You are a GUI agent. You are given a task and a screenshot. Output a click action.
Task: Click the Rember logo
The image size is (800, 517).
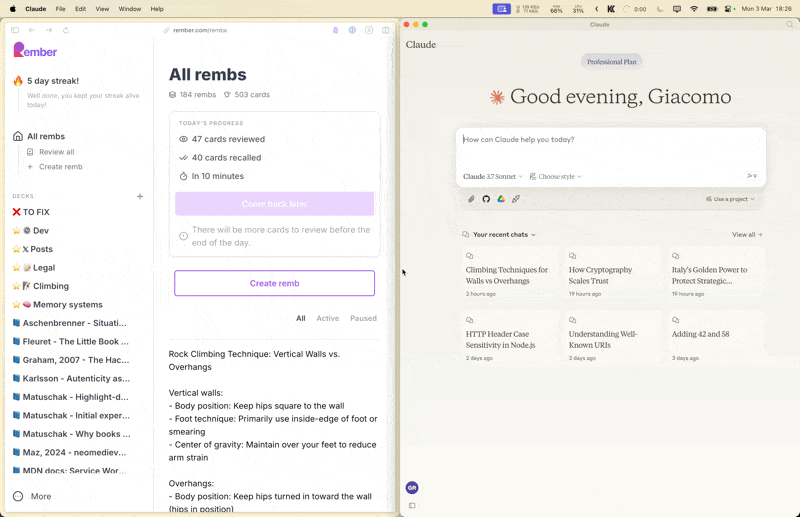click(35, 51)
